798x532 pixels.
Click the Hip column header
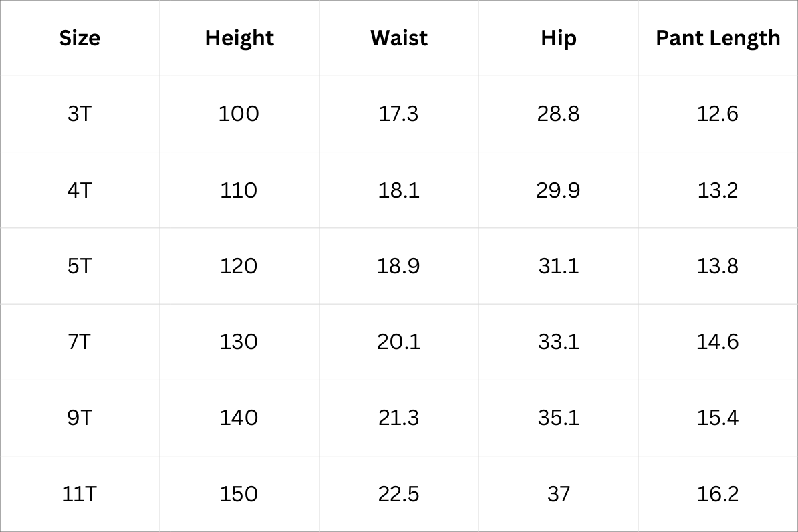click(558, 38)
